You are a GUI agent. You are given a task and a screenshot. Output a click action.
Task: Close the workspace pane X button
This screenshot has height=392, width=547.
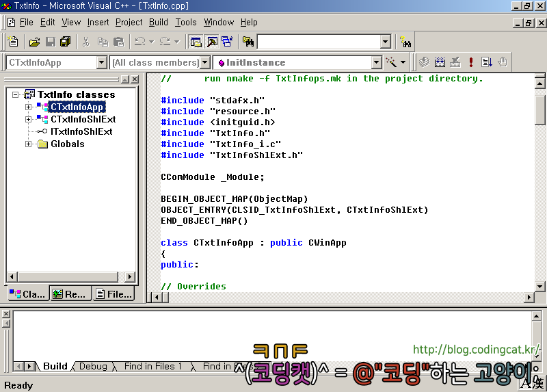[x=135, y=79]
